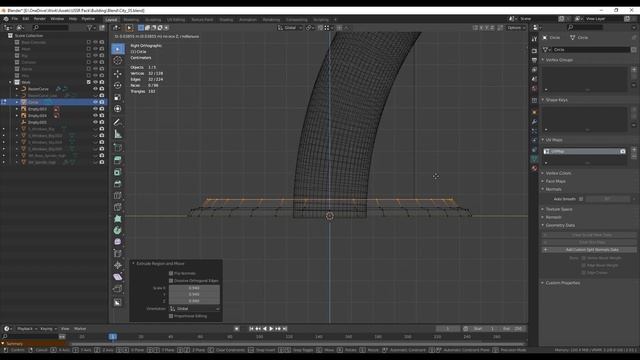
Task: Select the Poly Build tool
Action: point(118,219)
